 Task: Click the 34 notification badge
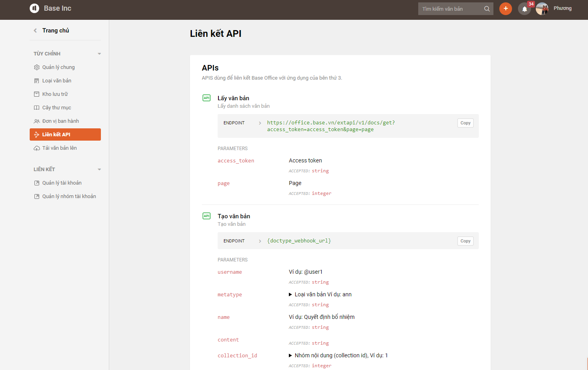(531, 4)
